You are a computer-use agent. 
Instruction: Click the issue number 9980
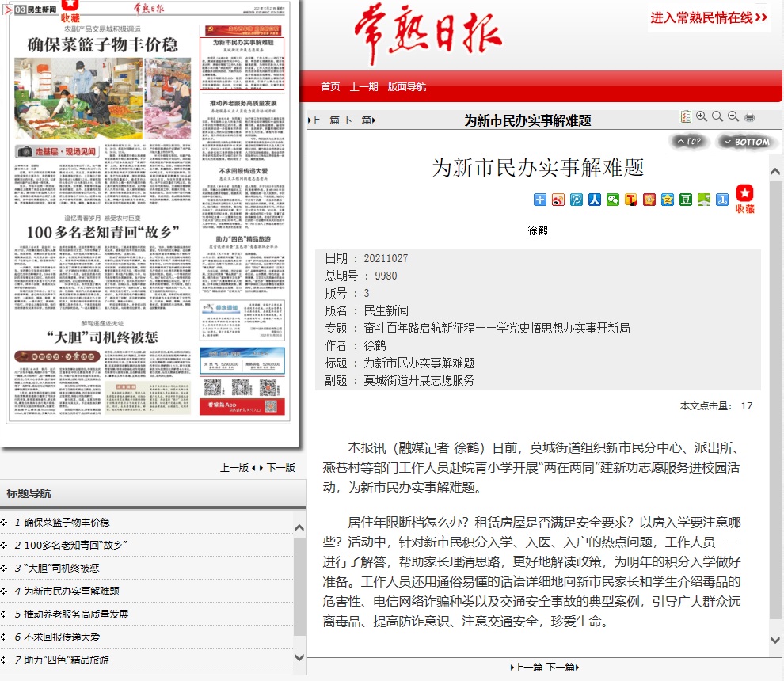click(x=386, y=276)
